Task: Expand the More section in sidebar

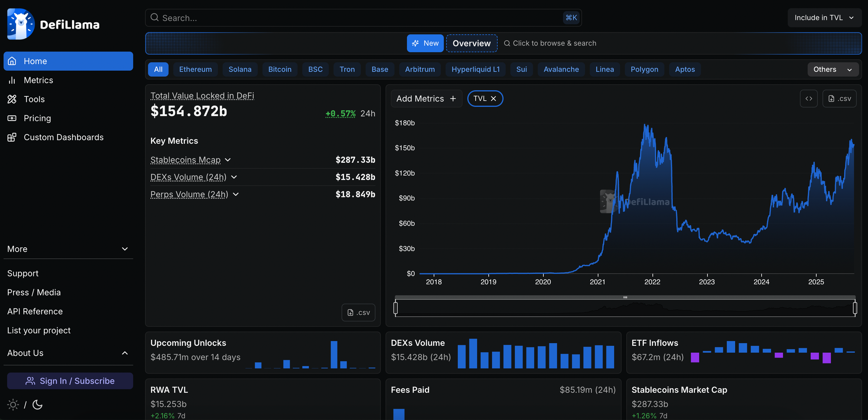Action: [68, 249]
